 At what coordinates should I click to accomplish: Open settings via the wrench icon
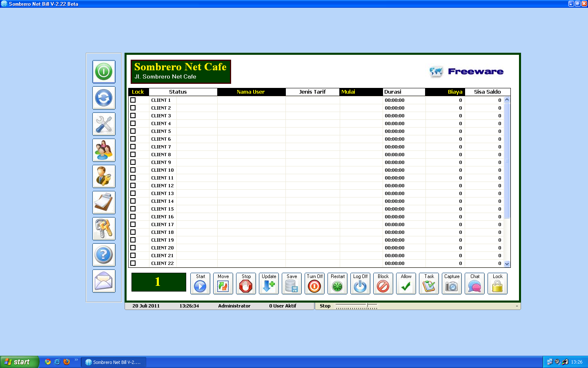tap(104, 124)
